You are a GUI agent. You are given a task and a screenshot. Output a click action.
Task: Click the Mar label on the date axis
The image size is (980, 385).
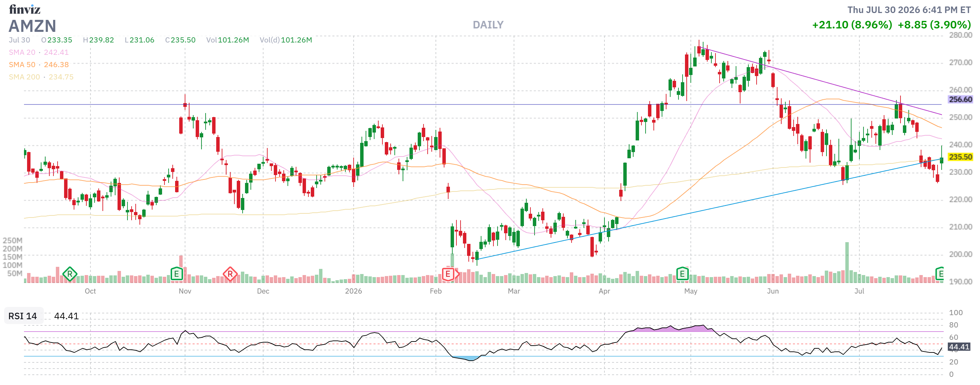click(514, 291)
